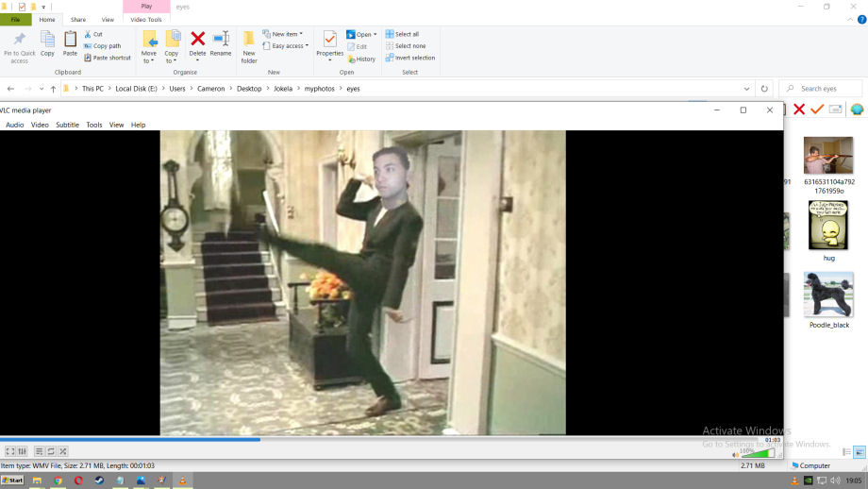
Task: Toggle quick access Properties checkmark icon
Action: coord(22,7)
